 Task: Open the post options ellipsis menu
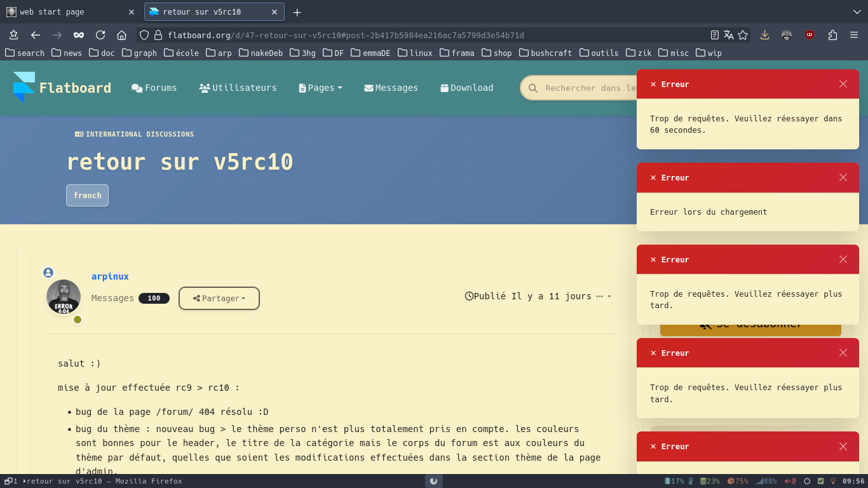[603, 296]
